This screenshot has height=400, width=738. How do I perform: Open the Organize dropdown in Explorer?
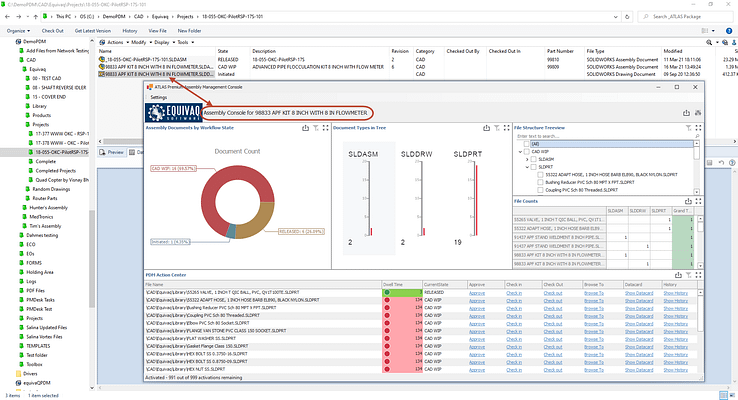[x=18, y=31]
